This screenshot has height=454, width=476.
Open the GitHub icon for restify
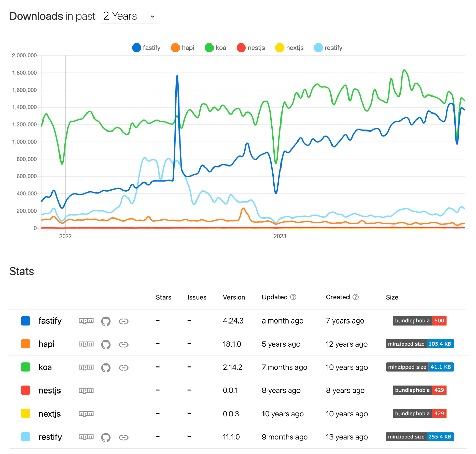pos(106,437)
